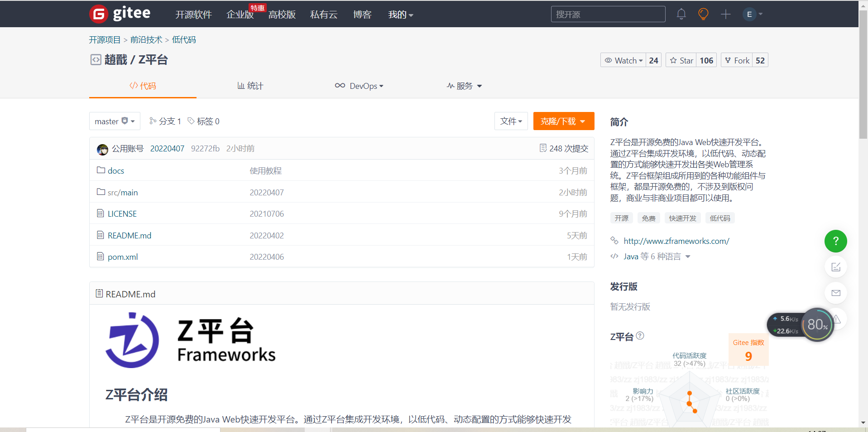Click the LICENSE file icon

(101, 214)
